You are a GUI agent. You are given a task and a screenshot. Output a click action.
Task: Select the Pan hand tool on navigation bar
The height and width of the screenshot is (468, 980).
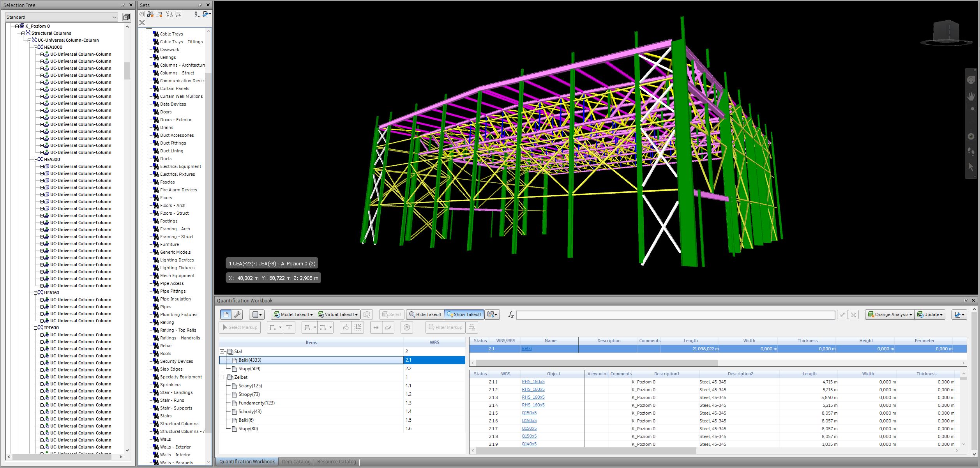[971, 96]
